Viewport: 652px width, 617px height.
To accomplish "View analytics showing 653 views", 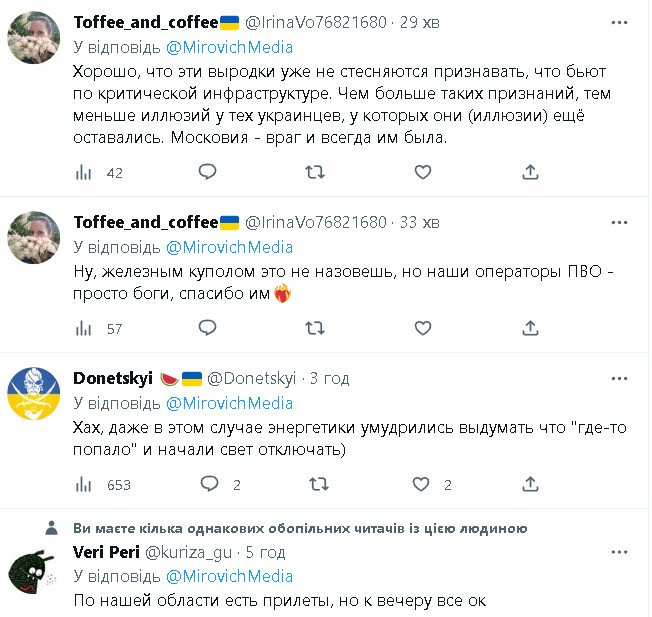I will click(103, 484).
